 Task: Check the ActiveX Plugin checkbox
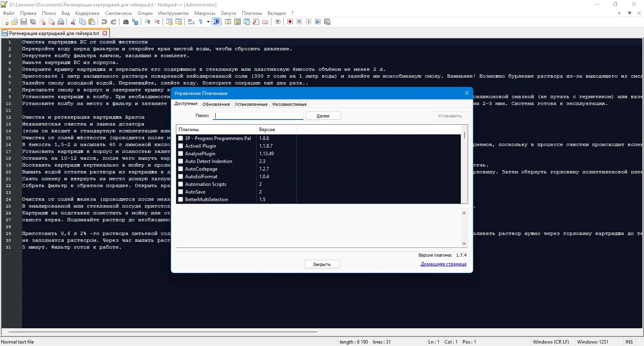[x=181, y=146]
